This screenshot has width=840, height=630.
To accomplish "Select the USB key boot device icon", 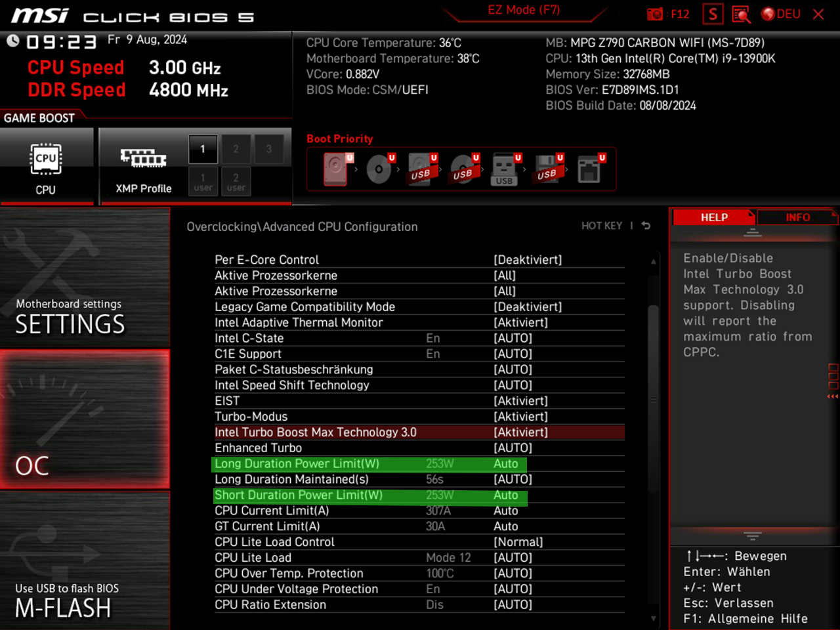I will [x=505, y=169].
